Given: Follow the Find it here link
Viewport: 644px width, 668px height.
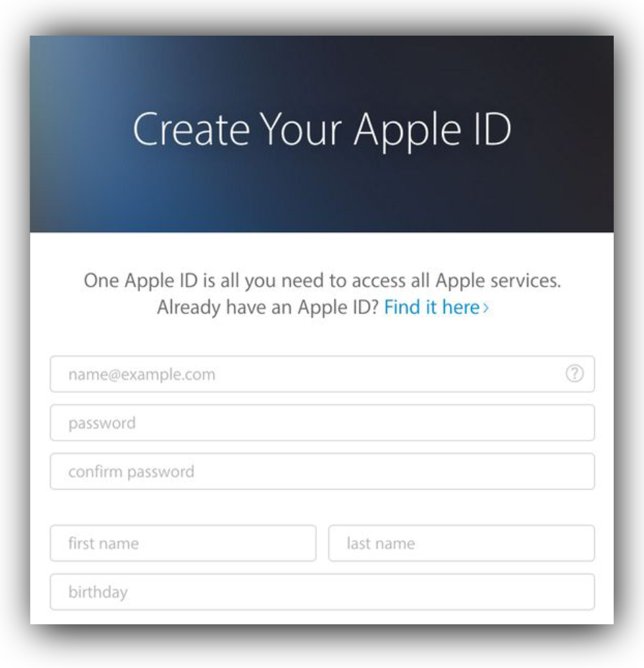Looking at the screenshot, I should tap(436, 307).
